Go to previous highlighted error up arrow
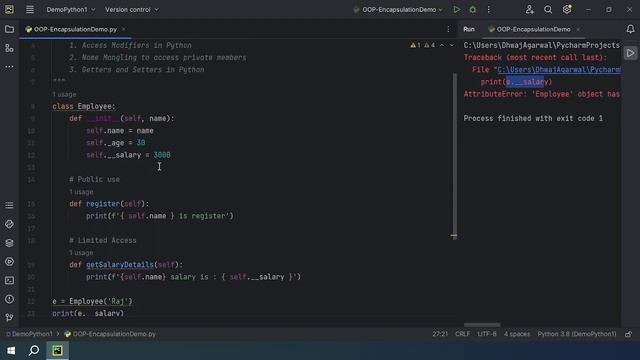640x360 pixels. pyautogui.click(x=442, y=45)
